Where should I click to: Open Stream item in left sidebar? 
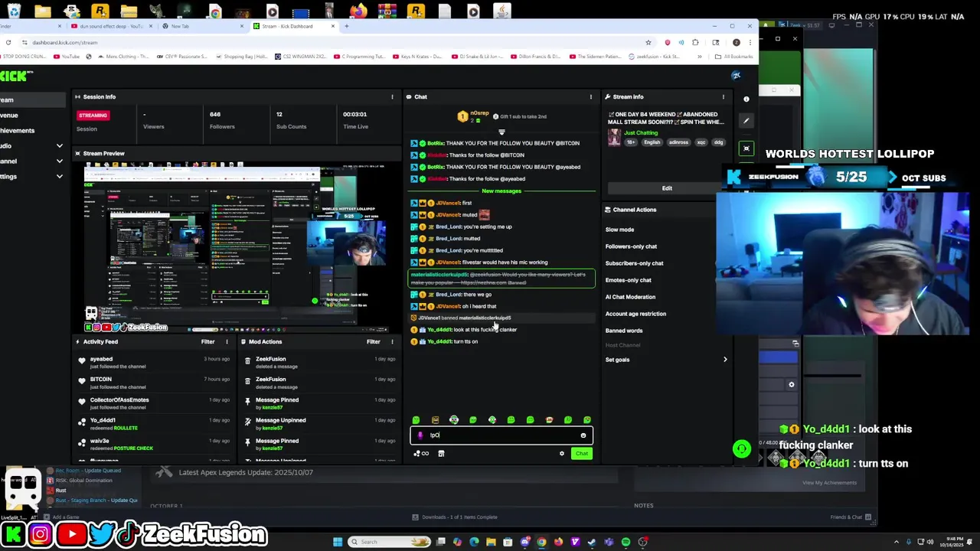(x=32, y=99)
